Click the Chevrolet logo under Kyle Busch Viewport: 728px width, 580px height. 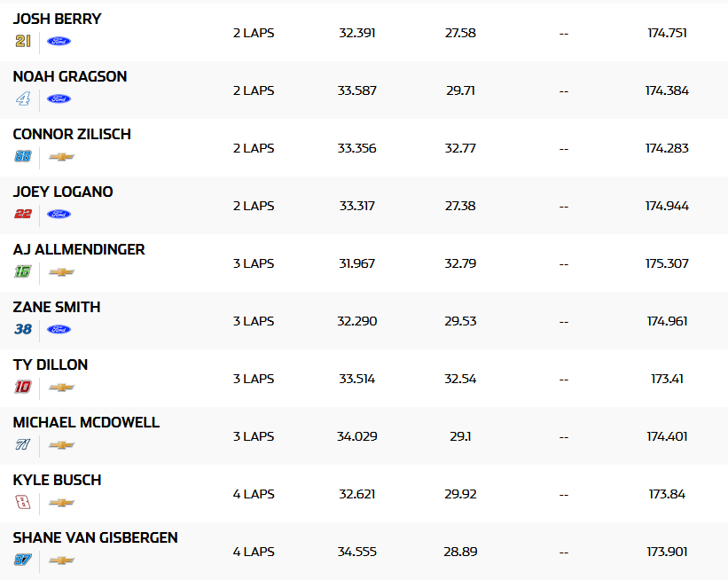point(61,502)
